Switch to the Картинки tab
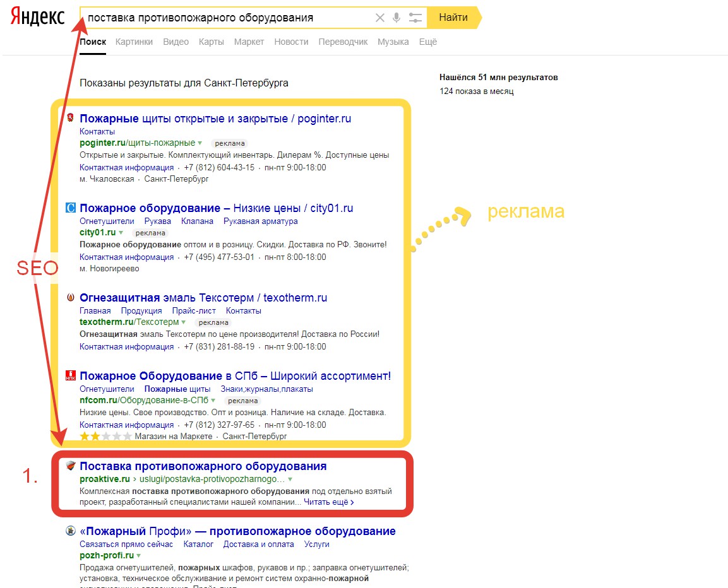728x588 pixels. [134, 42]
